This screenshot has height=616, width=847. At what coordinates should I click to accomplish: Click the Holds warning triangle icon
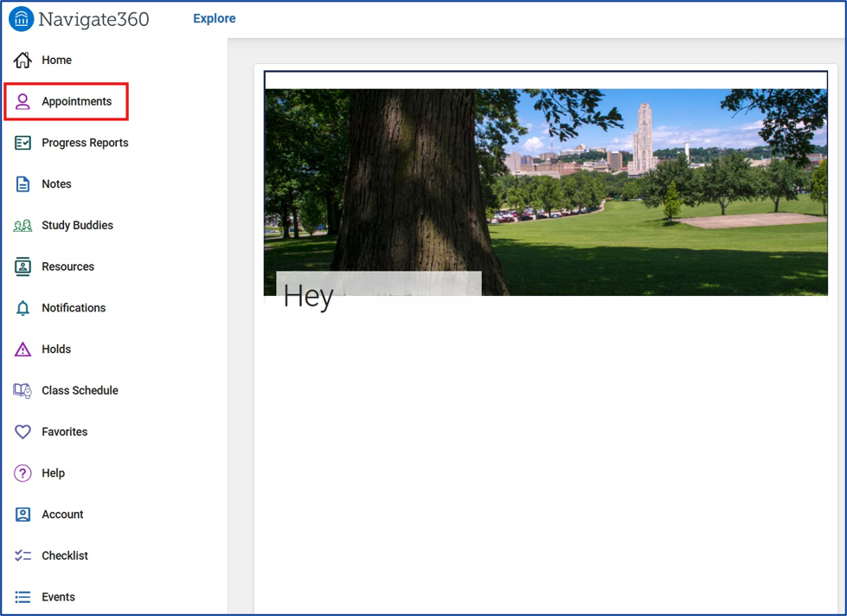pyautogui.click(x=22, y=350)
